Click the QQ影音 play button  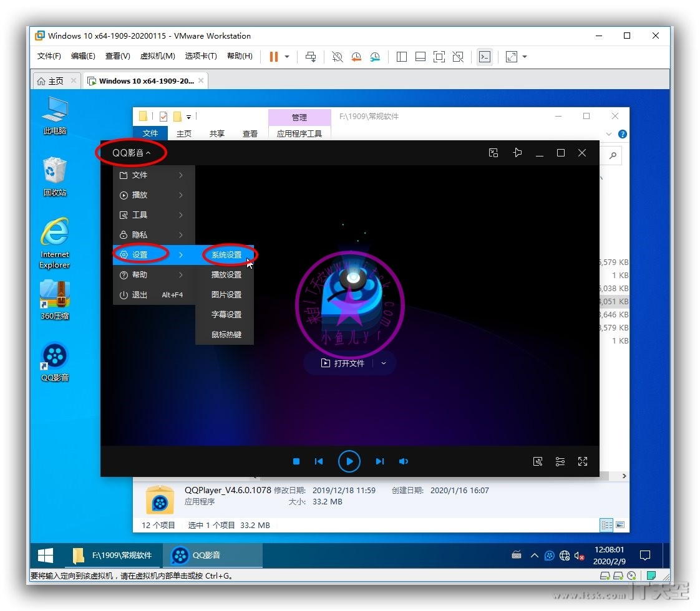(x=349, y=461)
